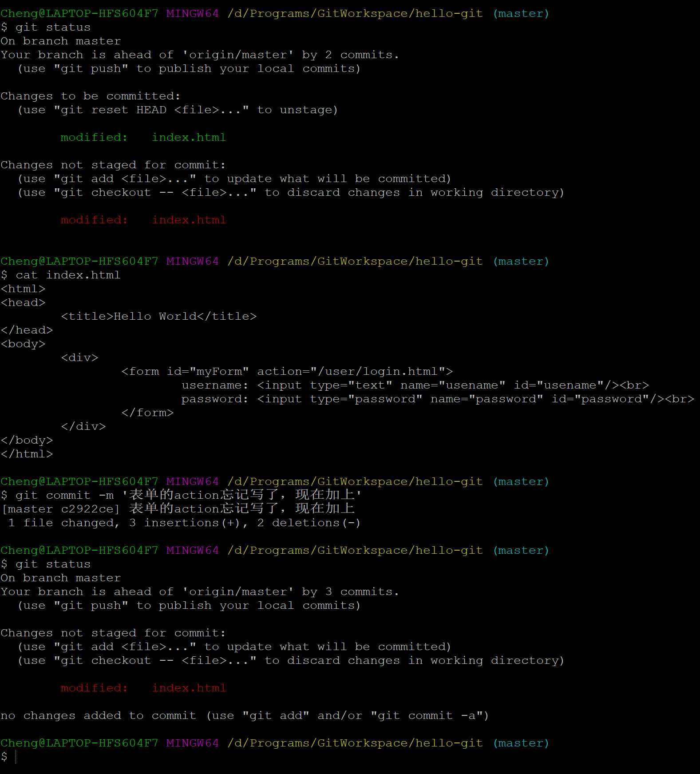
Task: Click the 'Changes to be committed:' heading
Action: (x=91, y=96)
